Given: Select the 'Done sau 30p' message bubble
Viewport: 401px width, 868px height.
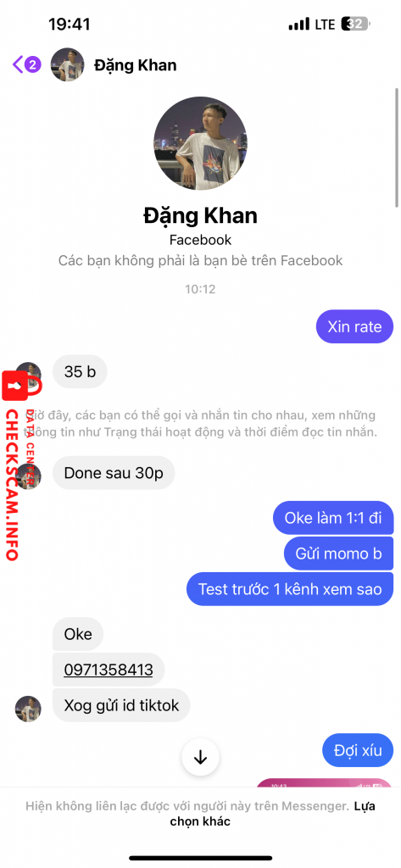Looking at the screenshot, I should pos(114,473).
